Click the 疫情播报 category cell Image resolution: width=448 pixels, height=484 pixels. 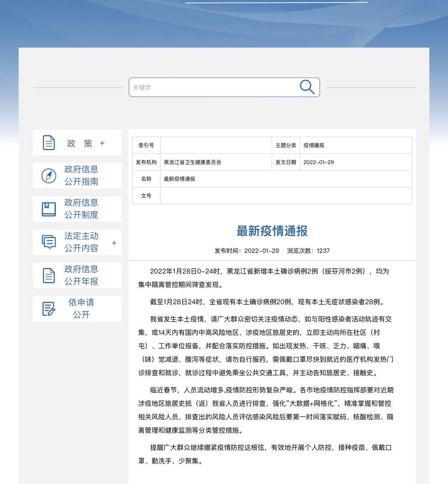click(x=356, y=145)
